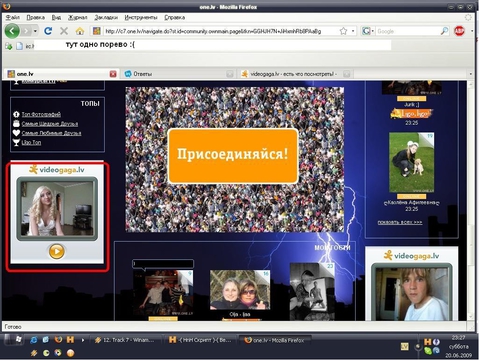Open the Adblock Plus dropdown arrow
Screen dimensions: 479x361
(472, 31)
